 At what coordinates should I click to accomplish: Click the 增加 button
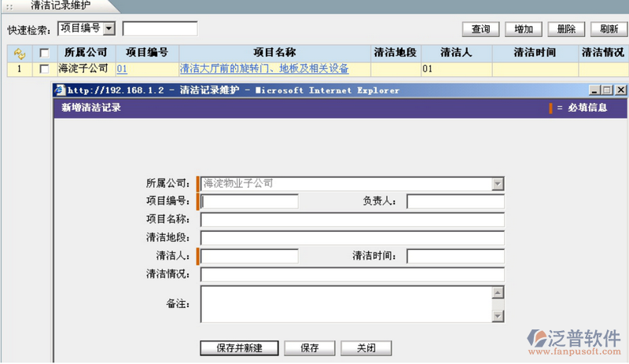[523, 29]
